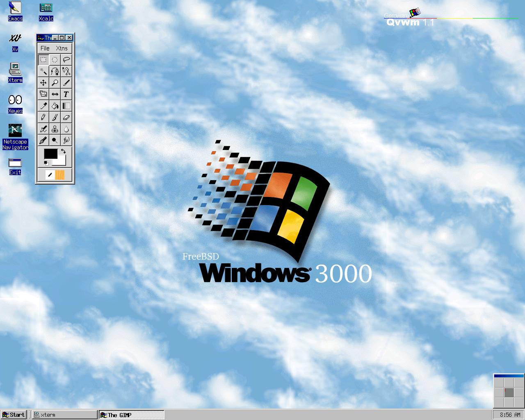Select the Xv desktop icon

coord(15,42)
